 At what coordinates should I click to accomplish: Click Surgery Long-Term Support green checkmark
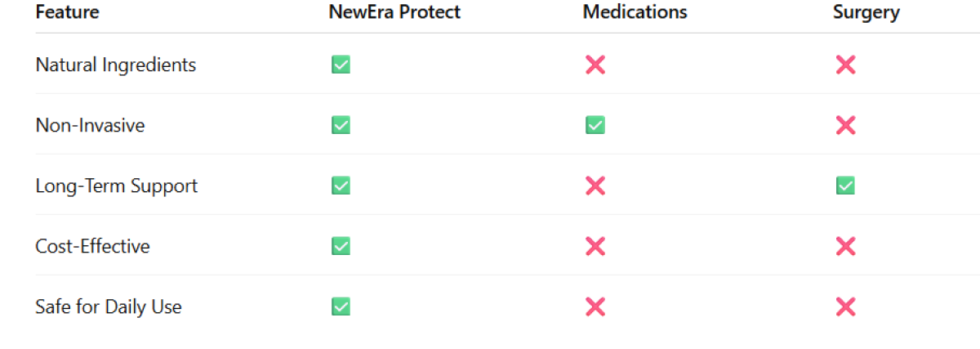845,186
